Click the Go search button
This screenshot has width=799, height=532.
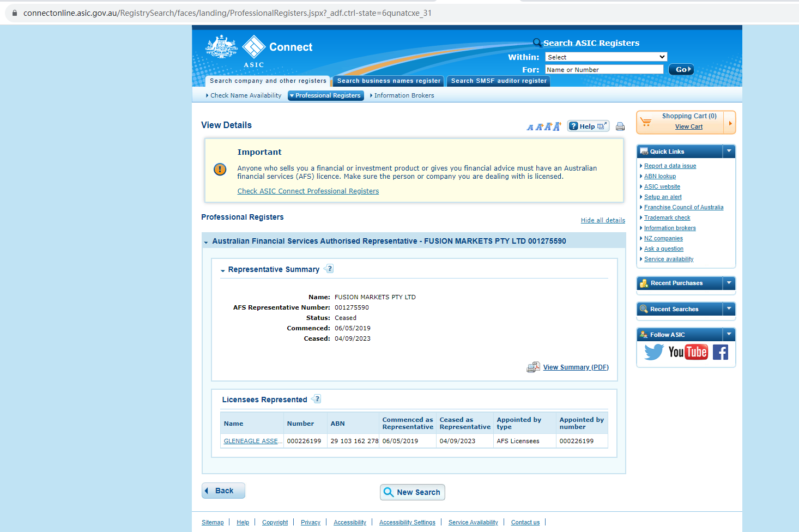(681, 69)
